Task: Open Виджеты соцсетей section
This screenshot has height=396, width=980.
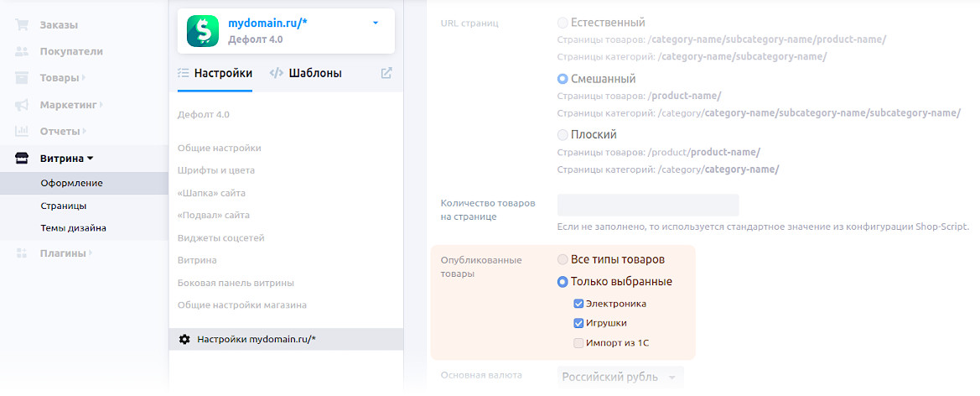Action: click(x=221, y=237)
